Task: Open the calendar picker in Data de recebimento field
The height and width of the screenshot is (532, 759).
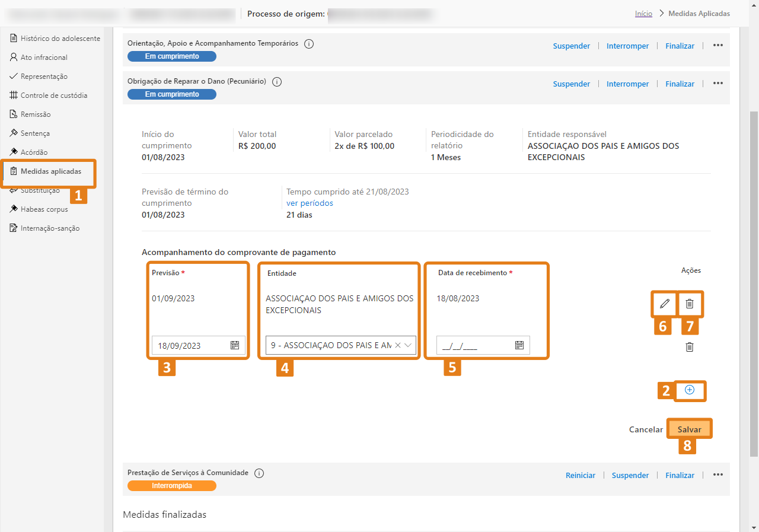Action: [519, 345]
